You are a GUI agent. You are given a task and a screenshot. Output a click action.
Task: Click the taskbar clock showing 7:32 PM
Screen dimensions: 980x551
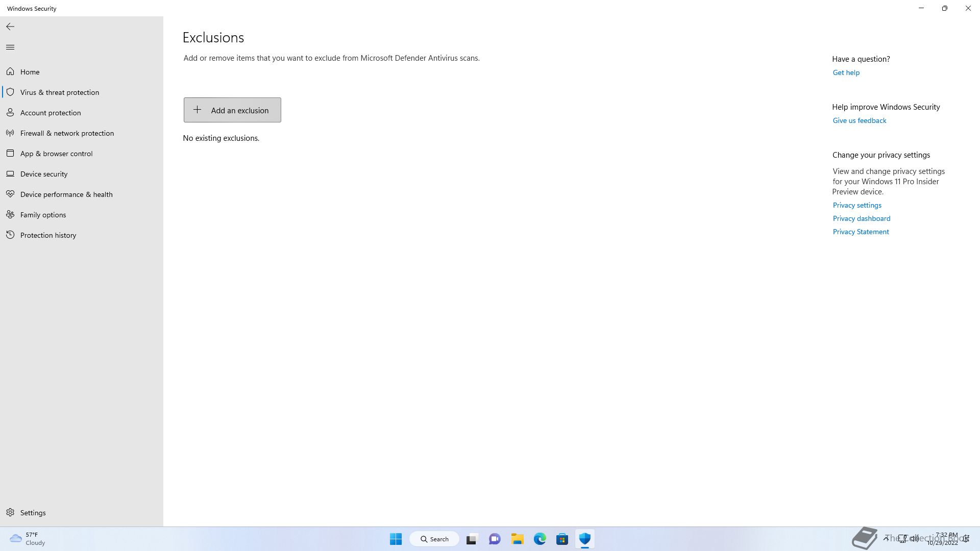click(x=943, y=539)
